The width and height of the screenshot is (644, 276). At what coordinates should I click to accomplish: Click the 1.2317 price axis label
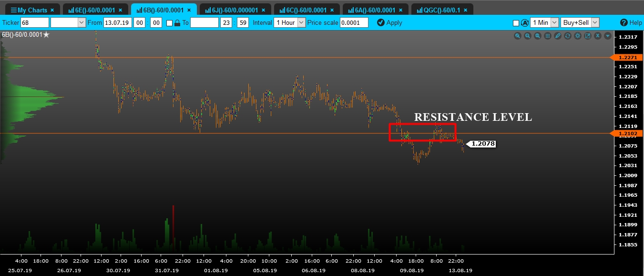click(x=627, y=37)
